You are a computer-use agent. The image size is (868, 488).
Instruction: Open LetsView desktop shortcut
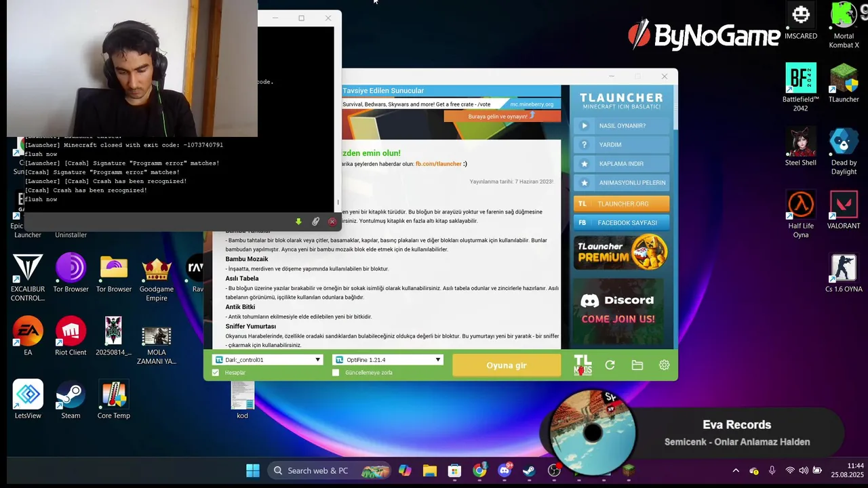[x=28, y=399]
